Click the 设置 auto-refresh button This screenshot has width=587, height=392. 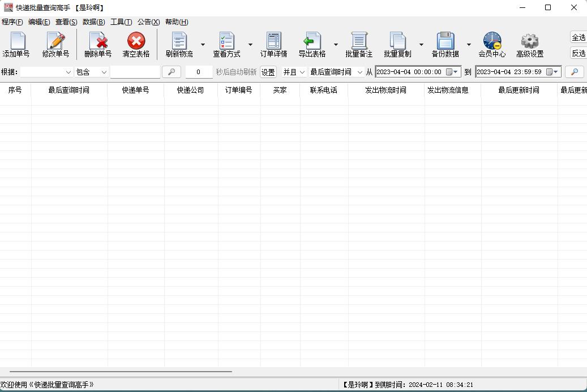click(268, 72)
